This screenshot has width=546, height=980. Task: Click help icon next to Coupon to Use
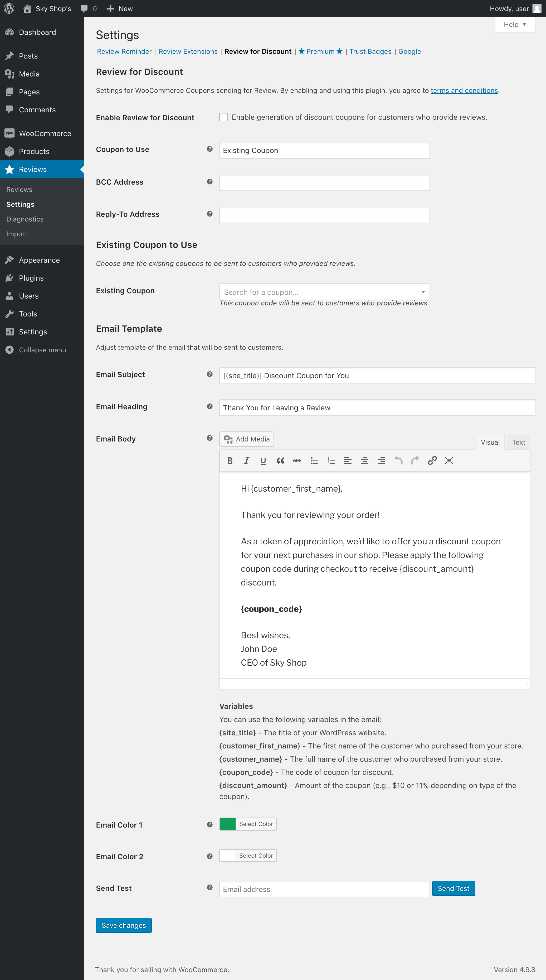[209, 149]
